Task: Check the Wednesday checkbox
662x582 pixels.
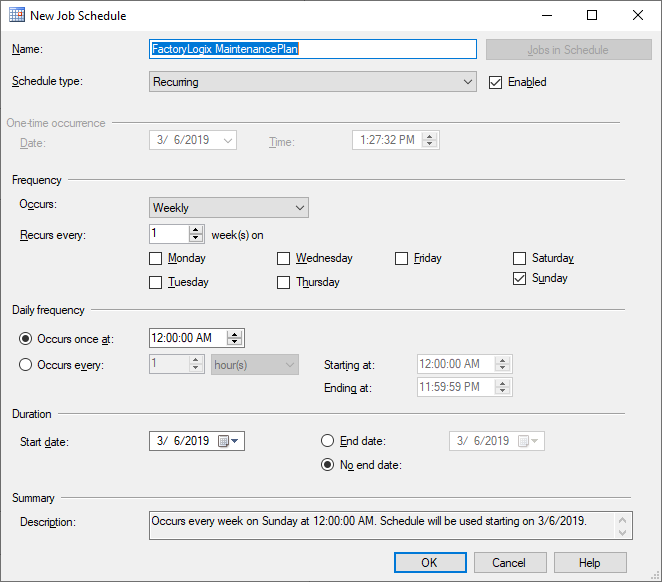Action: point(284,258)
